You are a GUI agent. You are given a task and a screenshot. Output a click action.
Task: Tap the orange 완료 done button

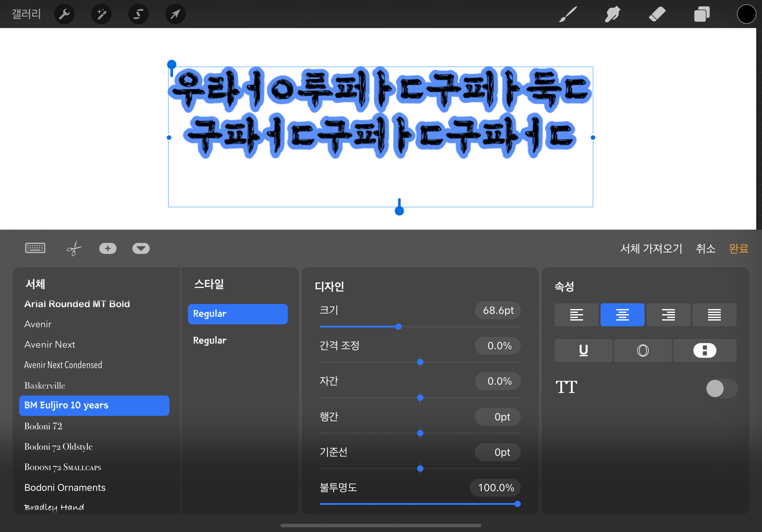point(738,248)
